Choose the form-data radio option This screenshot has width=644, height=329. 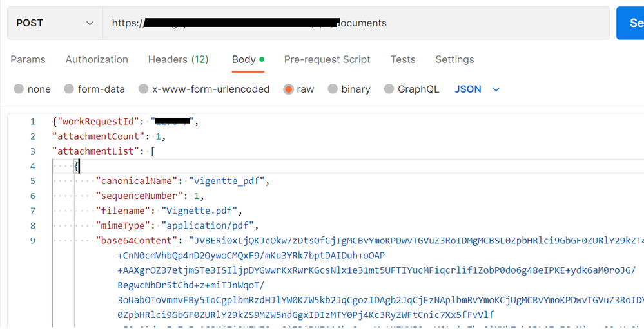click(69, 89)
